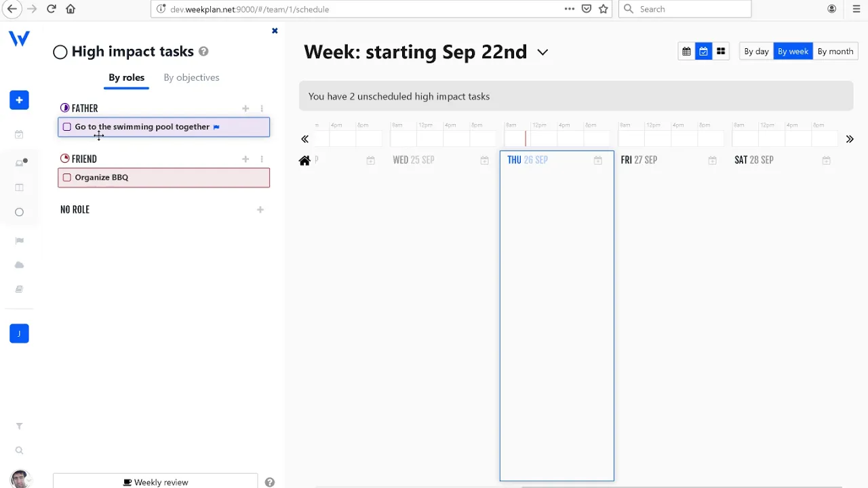Click the circle next to High impact tasks
Screen dimensions: 868x488
pyautogui.click(x=60, y=52)
